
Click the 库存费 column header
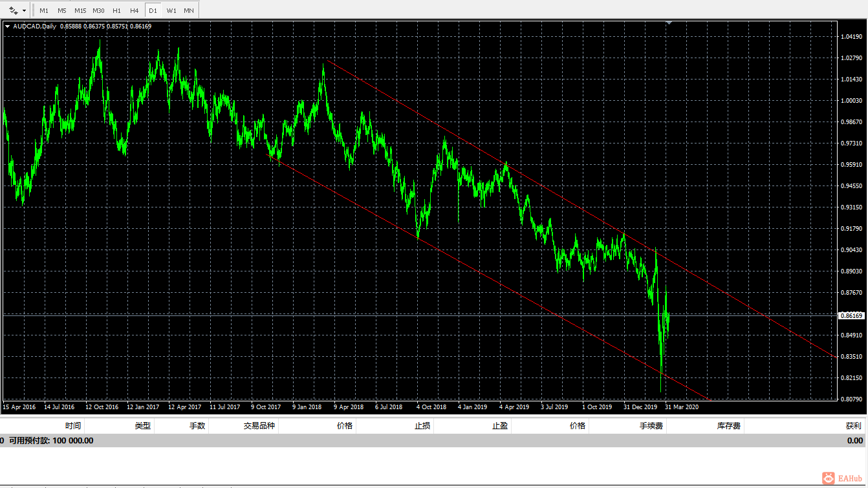coord(729,426)
